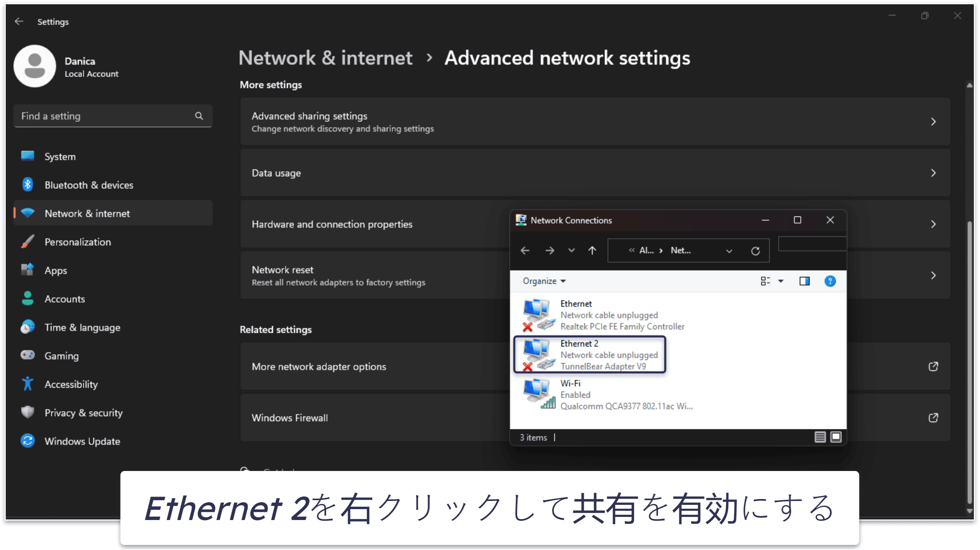Open the Organize menu
This screenshot has width=980, height=550.
(x=544, y=281)
